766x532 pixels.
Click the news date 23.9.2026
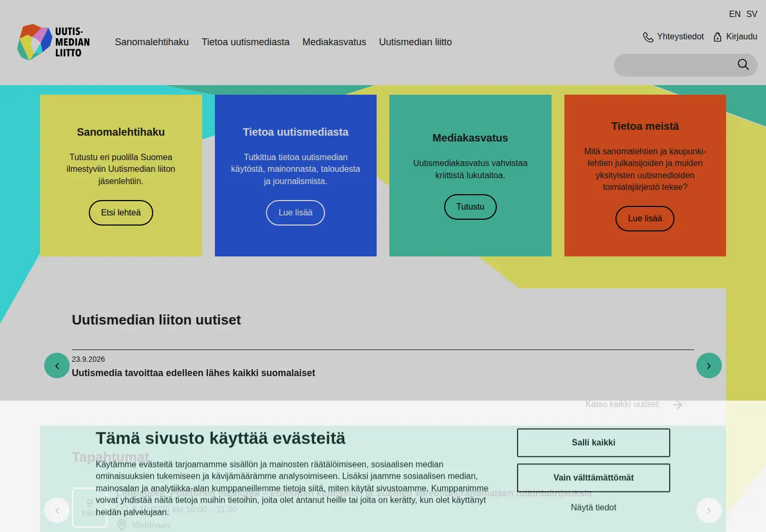(88, 359)
